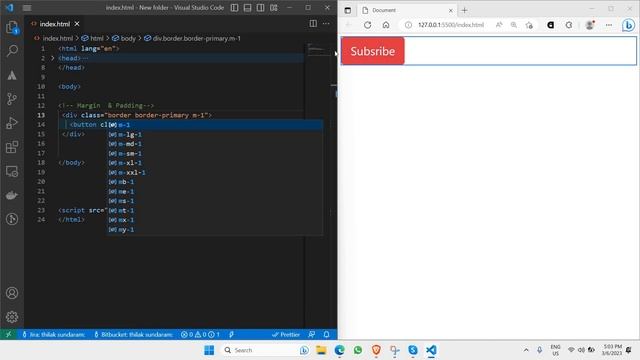Click the remote window status bar icon
Screen dimensions: 640x360
click(x=8, y=334)
